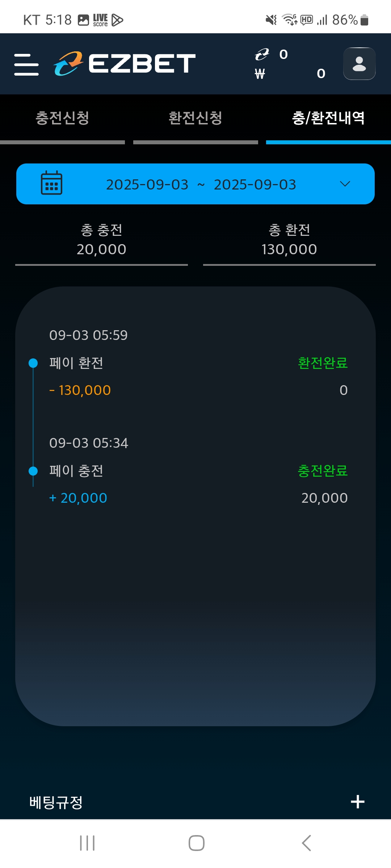Open the 2025-09-03 date range selector
Screen dimensions: 391x868
tap(201, 184)
